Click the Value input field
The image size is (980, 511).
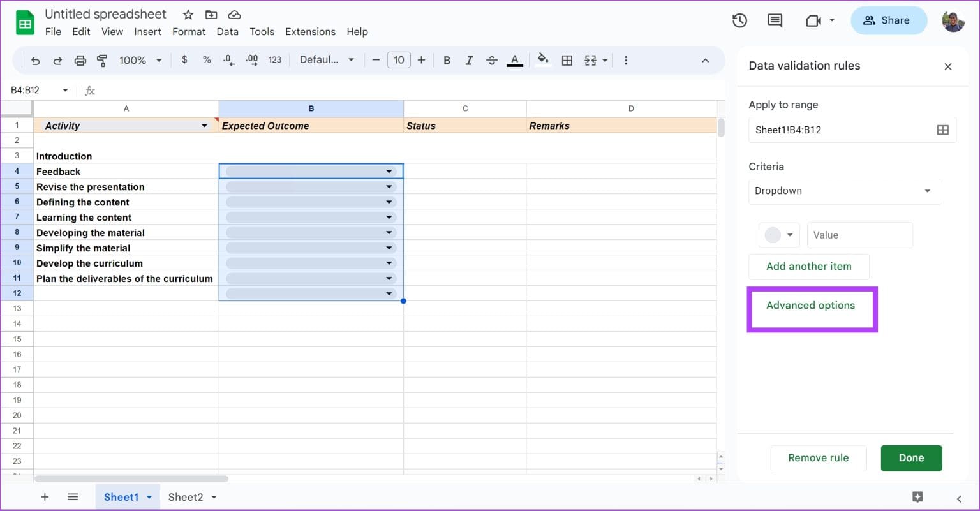click(x=859, y=235)
